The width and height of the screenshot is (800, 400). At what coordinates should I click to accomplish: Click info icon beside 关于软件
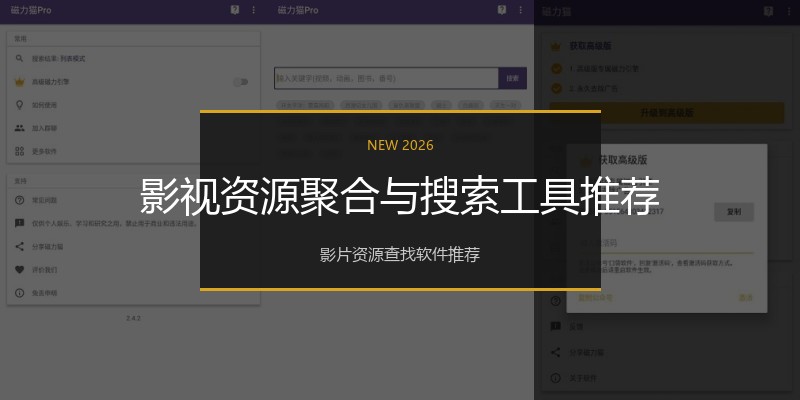(556, 378)
